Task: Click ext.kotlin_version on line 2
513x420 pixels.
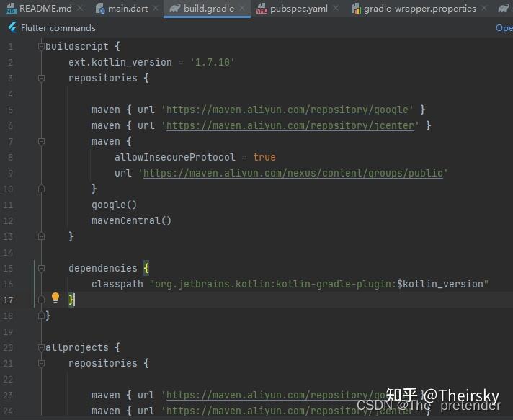Action: click(x=120, y=62)
